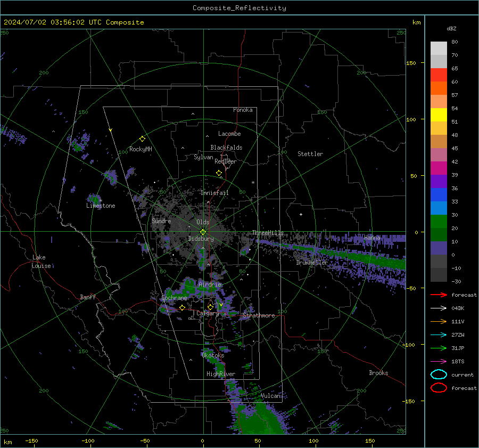The width and height of the screenshot is (479, 448).
Task: Select the 36 dBZ blue color swatch
Action: 439,194
